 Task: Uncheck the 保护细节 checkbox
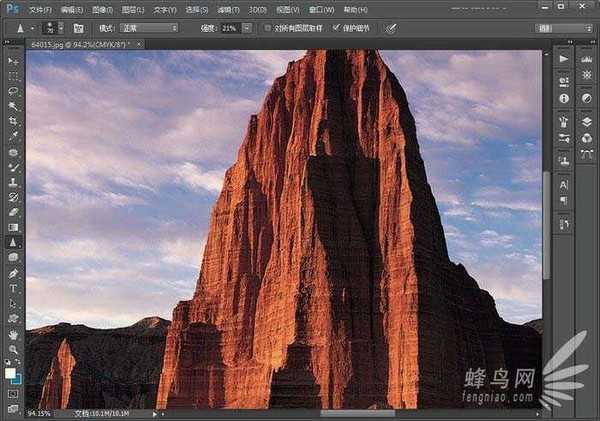pos(336,28)
